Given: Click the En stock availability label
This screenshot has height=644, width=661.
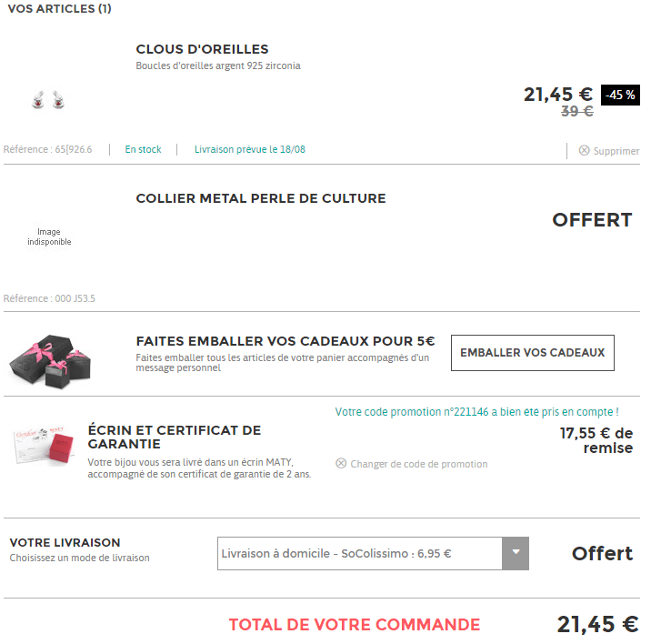Looking at the screenshot, I should pyautogui.click(x=143, y=149).
